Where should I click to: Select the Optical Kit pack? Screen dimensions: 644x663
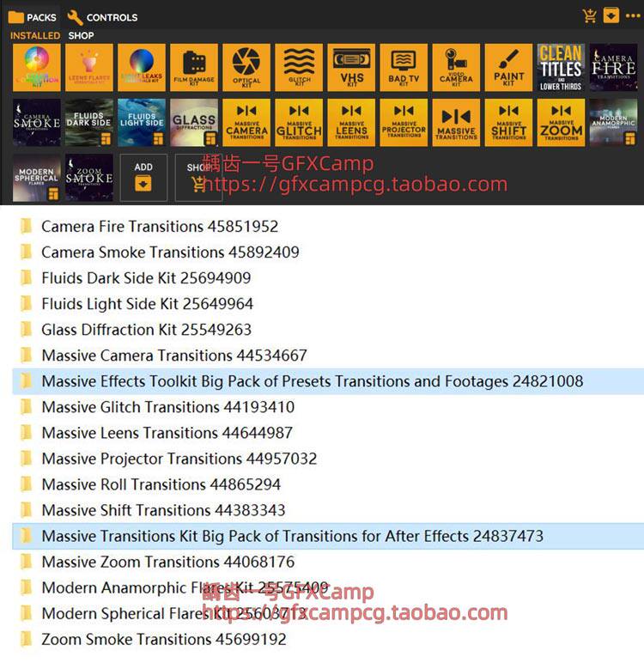246,67
